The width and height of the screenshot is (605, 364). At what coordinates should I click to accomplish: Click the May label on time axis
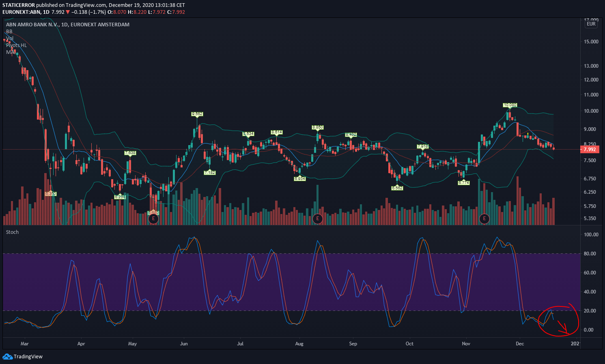[x=132, y=344]
